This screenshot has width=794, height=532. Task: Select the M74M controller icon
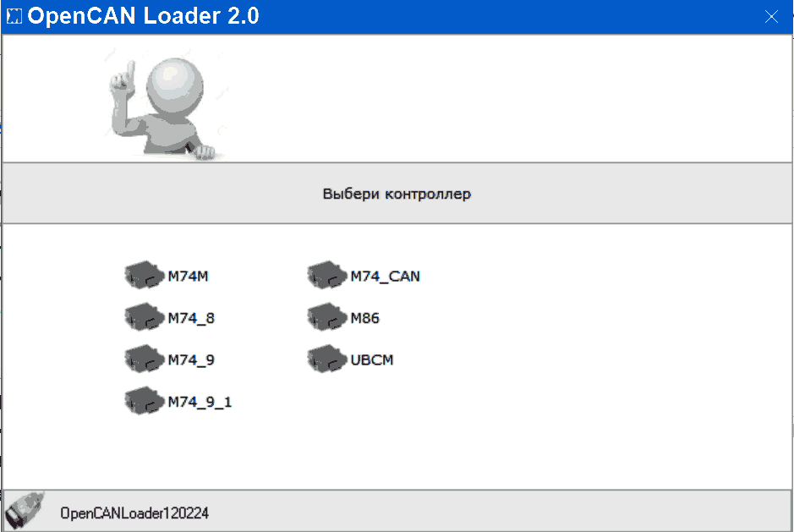pos(145,275)
